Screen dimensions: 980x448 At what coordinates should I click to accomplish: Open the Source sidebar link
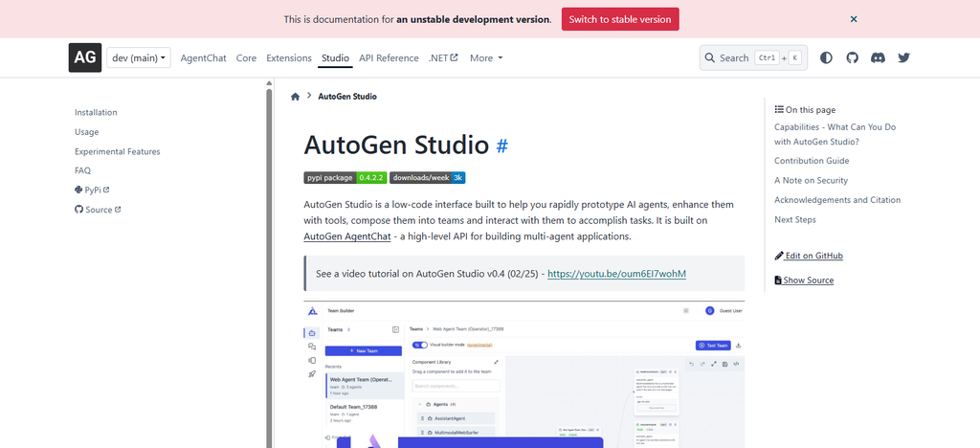pos(98,210)
